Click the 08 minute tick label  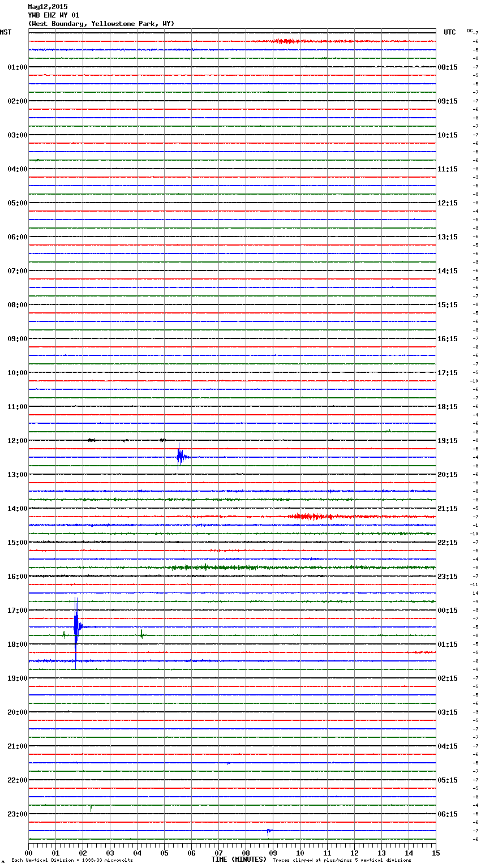pos(246,853)
